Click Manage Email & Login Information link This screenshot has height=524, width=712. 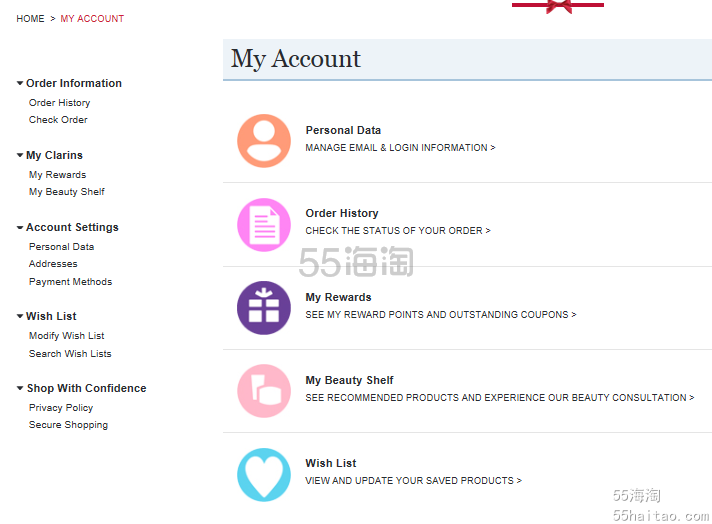[400, 148]
